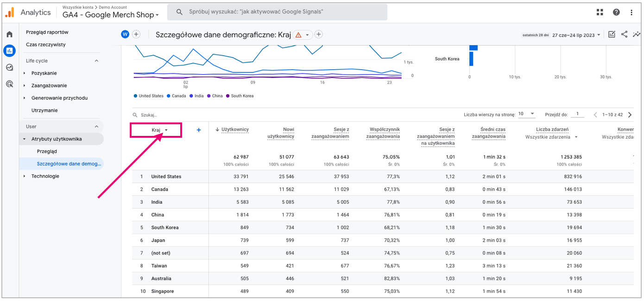Go to next page of table results
The width and height of the screenshot is (644, 301).
pos(630,115)
